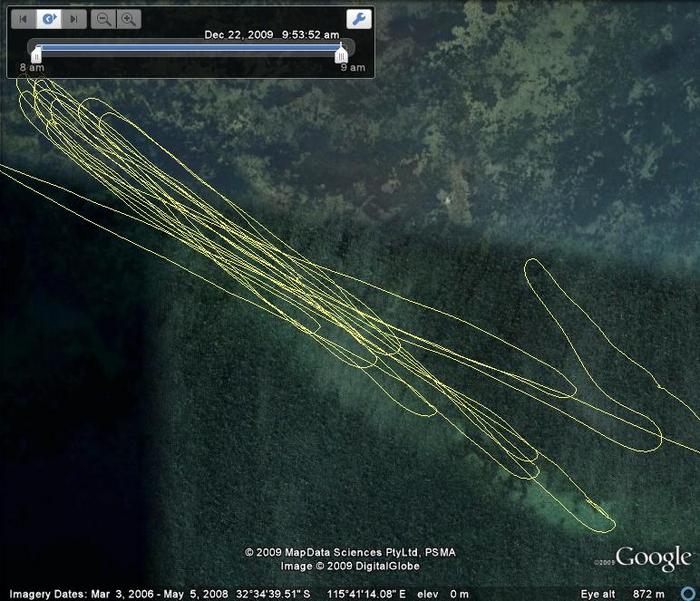Zoom out the time slider range
Viewport: 700px width, 601px height.
[104, 19]
